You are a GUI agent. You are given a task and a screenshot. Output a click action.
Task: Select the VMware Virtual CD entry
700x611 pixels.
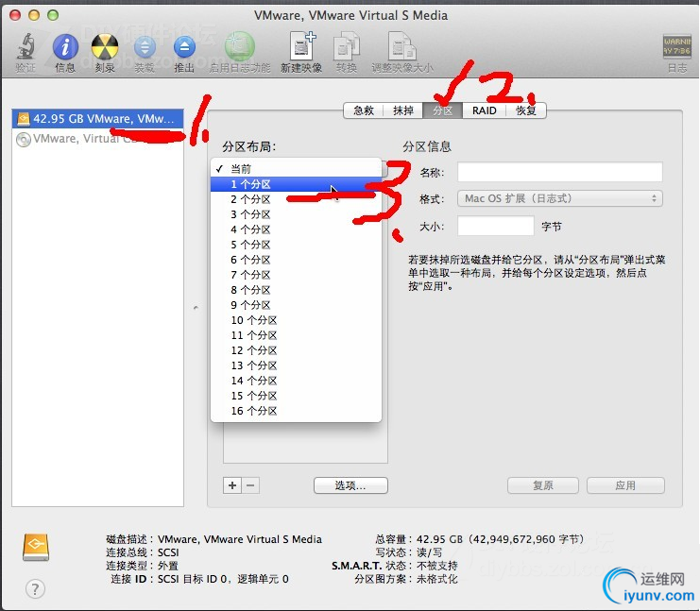(97, 139)
